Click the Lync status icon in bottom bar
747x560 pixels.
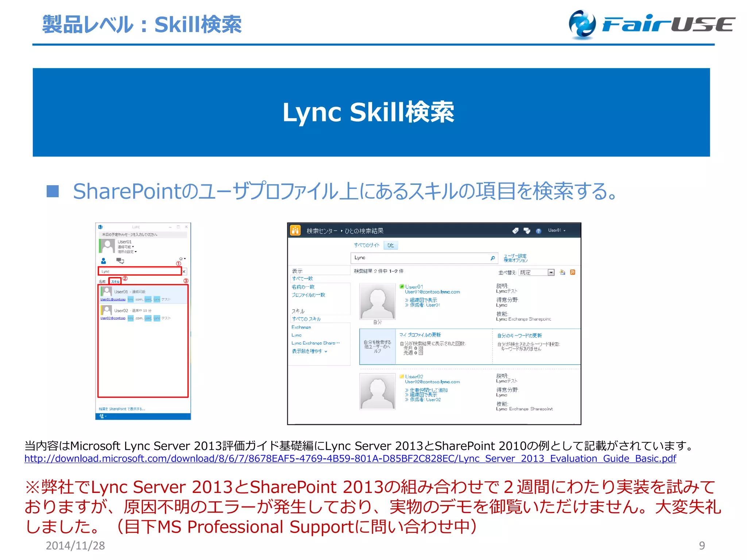tap(102, 416)
